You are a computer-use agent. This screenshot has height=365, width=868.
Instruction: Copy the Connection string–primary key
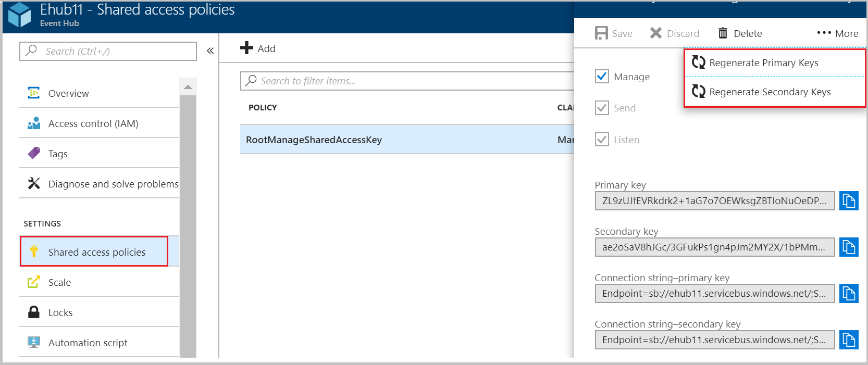click(849, 294)
